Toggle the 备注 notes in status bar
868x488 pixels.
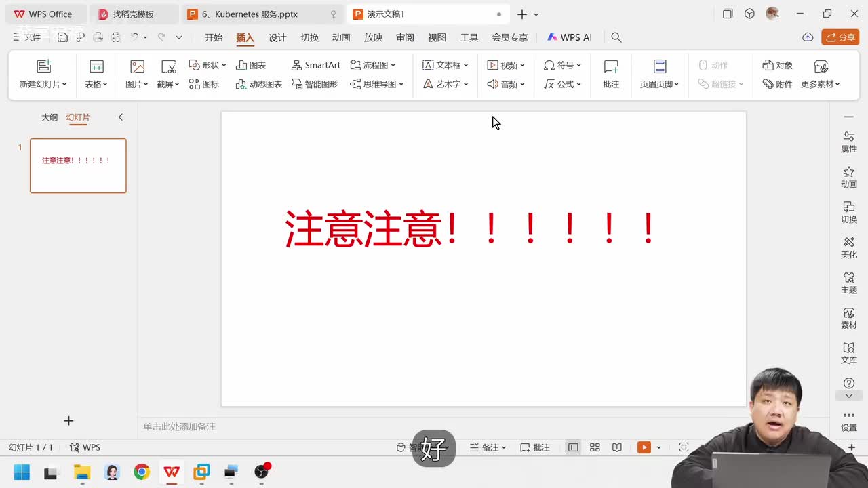coord(488,447)
